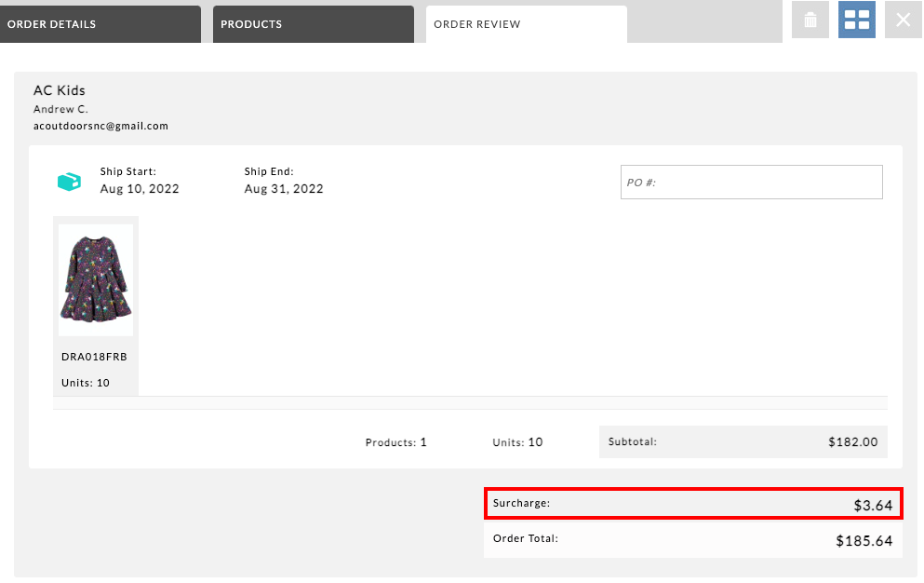Click the contact name Andrew C.
The image size is (924, 583).
pyautogui.click(x=60, y=109)
